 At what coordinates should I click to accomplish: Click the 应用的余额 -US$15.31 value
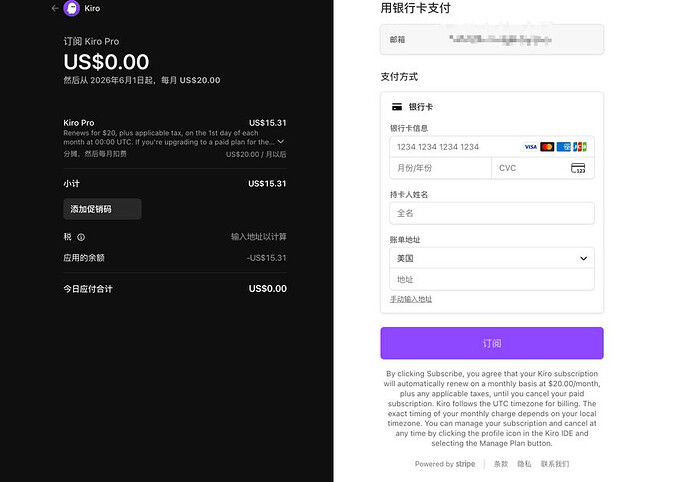(x=267, y=258)
